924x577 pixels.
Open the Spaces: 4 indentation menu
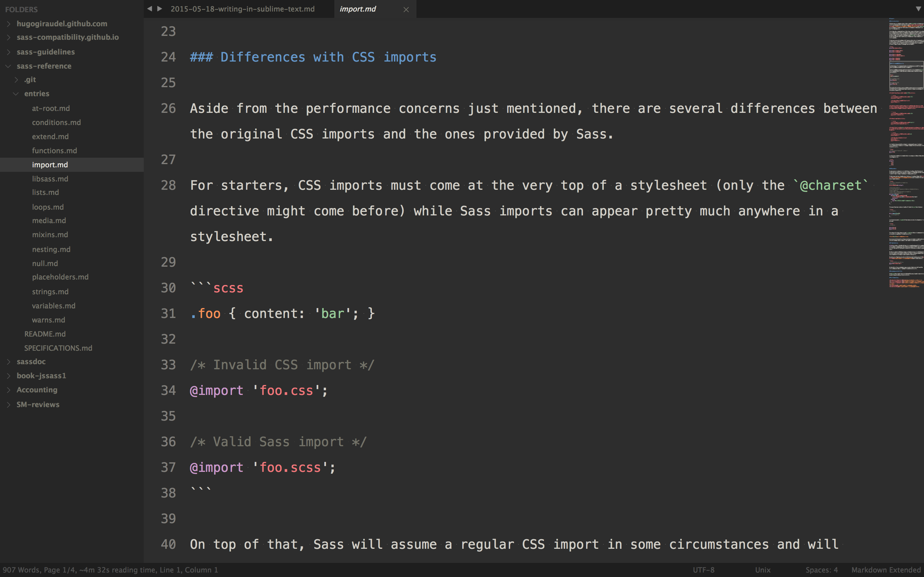(x=821, y=570)
